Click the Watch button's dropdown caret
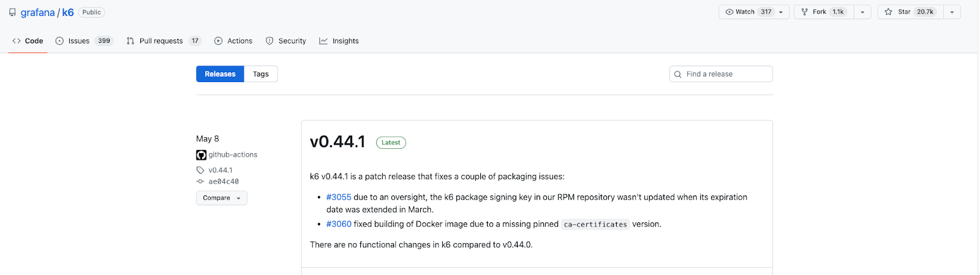Viewport: 980px width, 275px height. click(781, 12)
